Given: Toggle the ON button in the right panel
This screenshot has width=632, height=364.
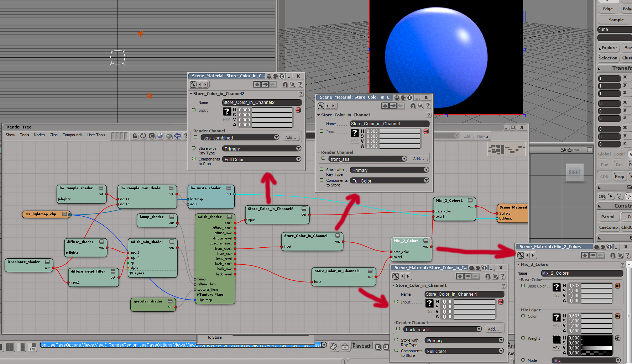Looking at the screenshot, I should (602, 196).
